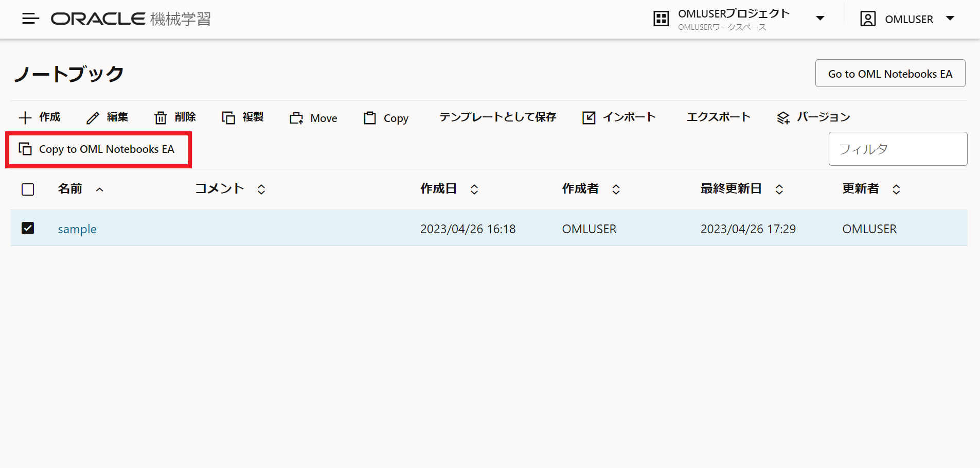Toggle the select-all header checkbox
The height and width of the screenshot is (468, 980).
click(28, 189)
